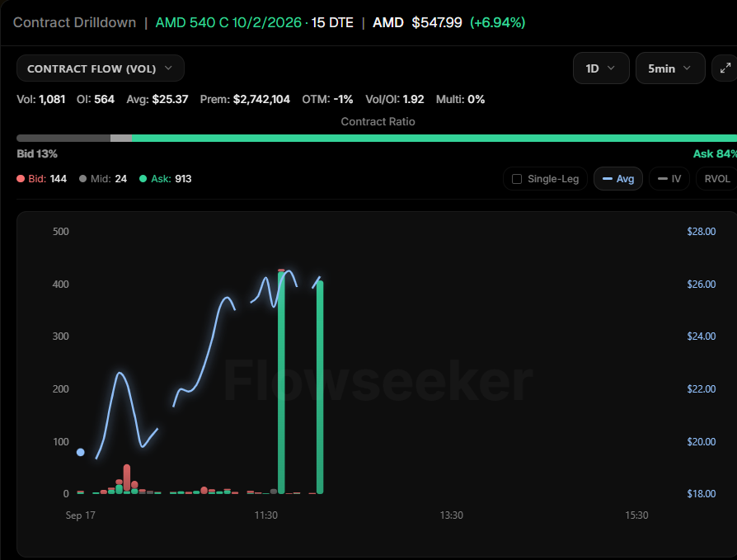The image size is (737, 560).
Task: Click the tallest red bid volume bar
Action: tap(127, 477)
